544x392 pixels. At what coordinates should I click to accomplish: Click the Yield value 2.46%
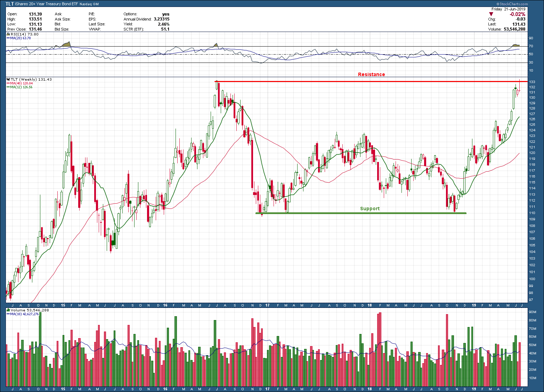164,24
